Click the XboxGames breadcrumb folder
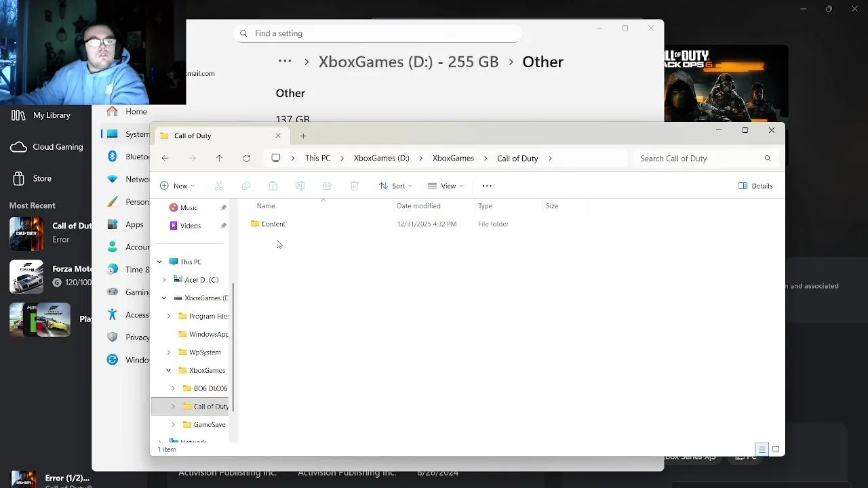Image resolution: width=868 pixels, height=488 pixels. [454, 159]
